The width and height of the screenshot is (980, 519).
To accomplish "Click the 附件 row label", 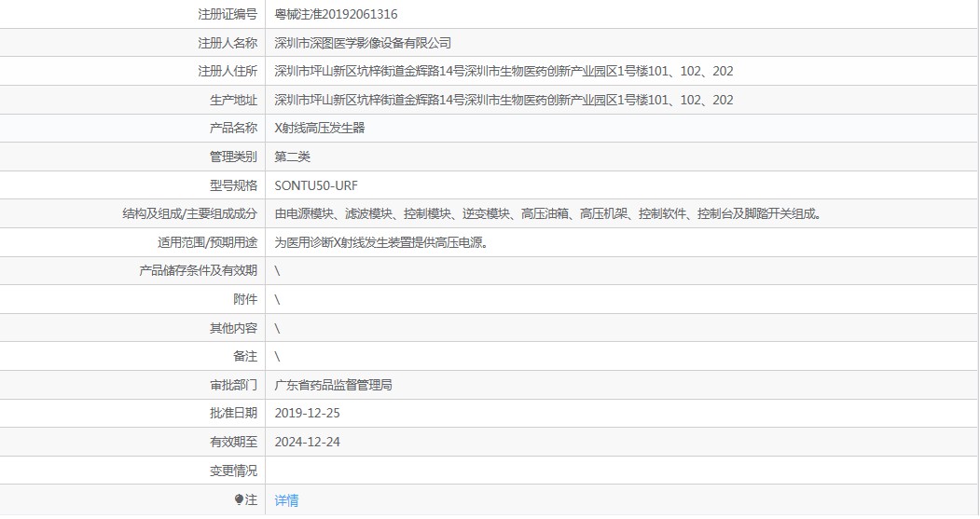I will [245, 299].
